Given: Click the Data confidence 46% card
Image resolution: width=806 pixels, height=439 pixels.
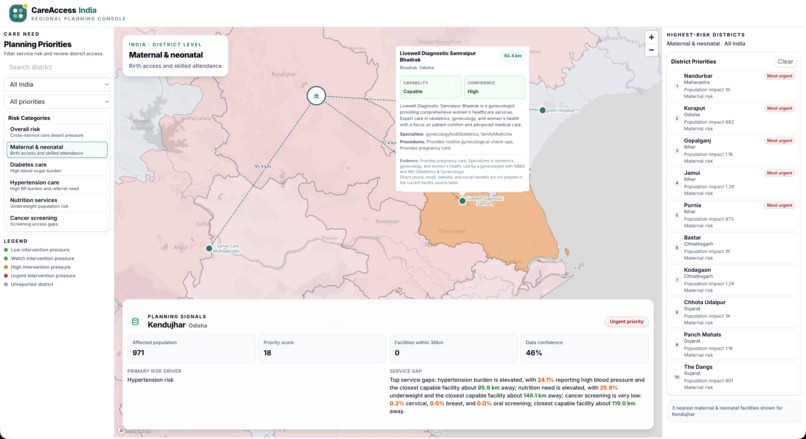Looking at the screenshot, I should pyautogui.click(x=584, y=349).
